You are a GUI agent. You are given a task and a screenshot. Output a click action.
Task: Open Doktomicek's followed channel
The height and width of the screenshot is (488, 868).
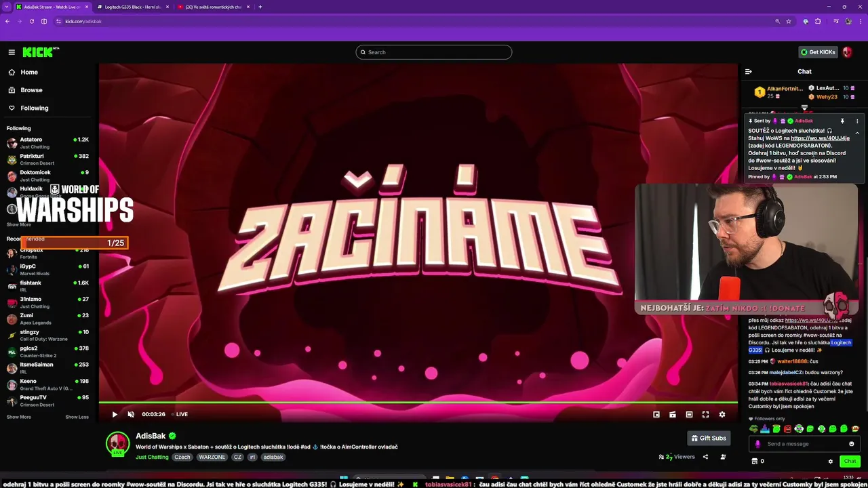pyautogui.click(x=47, y=176)
